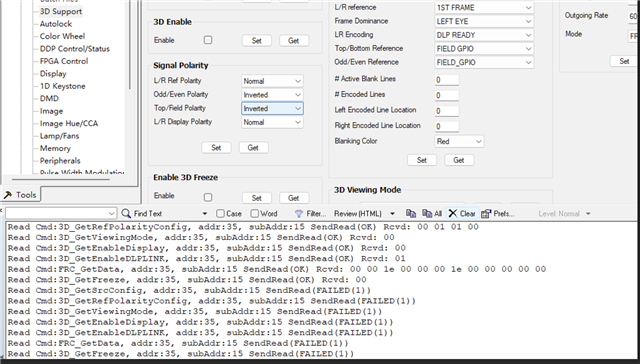Open the L/R reference dropdown
Screen dimensions: 640x364
484,7
